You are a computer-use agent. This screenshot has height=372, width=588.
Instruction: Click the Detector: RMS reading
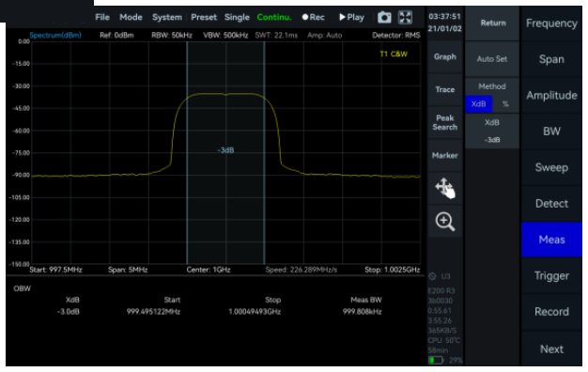pyautogui.click(x=396, y=36)
